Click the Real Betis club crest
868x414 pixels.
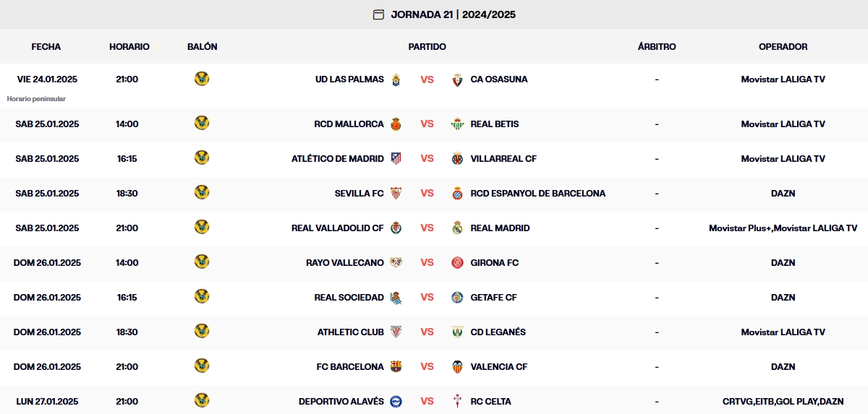click(x=457, y=124)
